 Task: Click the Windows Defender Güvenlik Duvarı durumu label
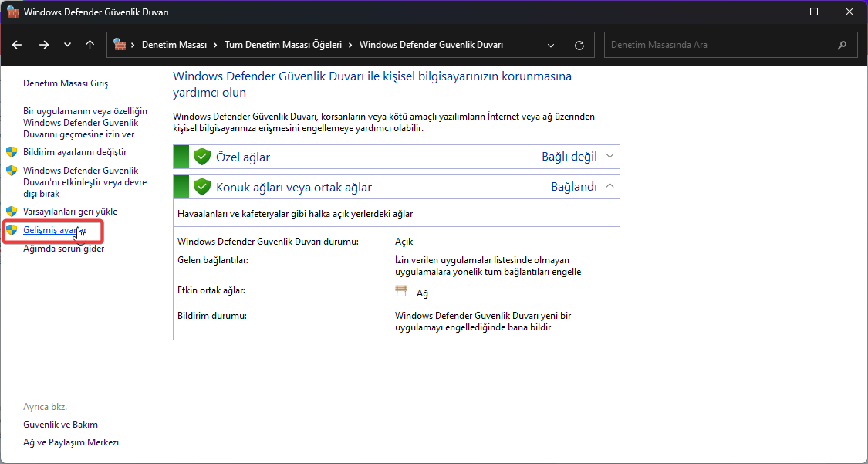268,242
